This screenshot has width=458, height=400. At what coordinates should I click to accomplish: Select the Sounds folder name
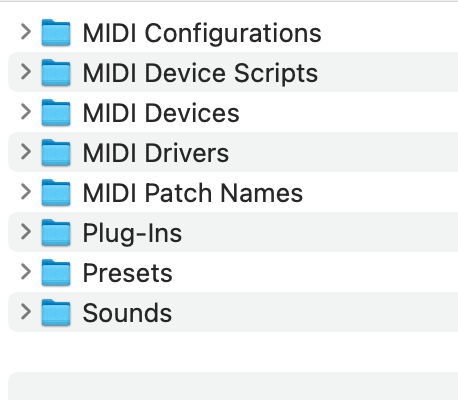[x=127, y=313]
